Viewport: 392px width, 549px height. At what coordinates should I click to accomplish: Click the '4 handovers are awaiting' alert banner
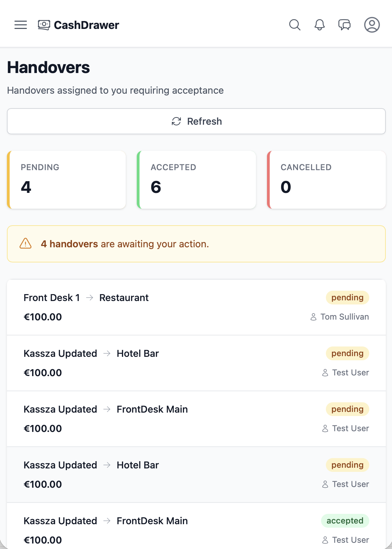pos(196,244)
